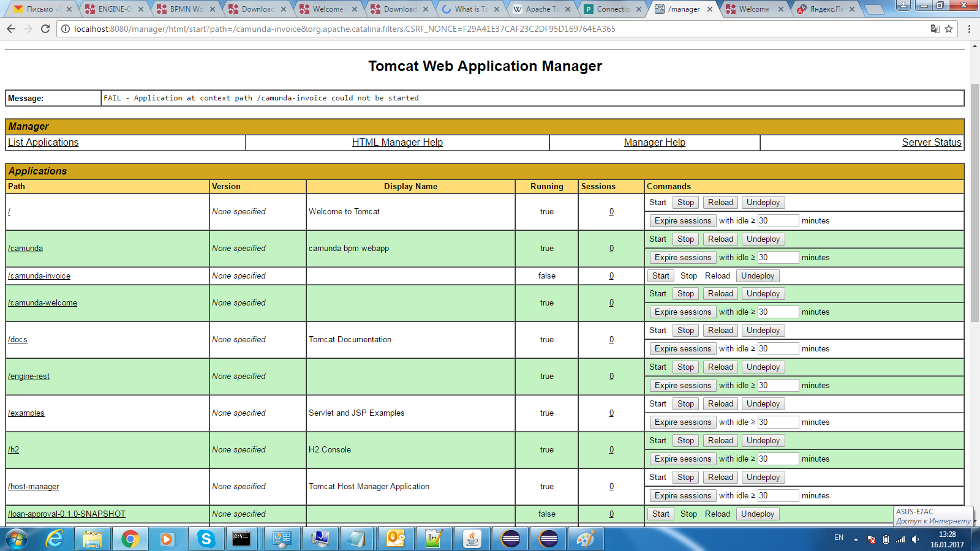Open the /loan-approval-0.1.0-SNAPSHOT link
The width and height of the screenshot is (980, 551).
pyautogui.click(x=67, y=514)
